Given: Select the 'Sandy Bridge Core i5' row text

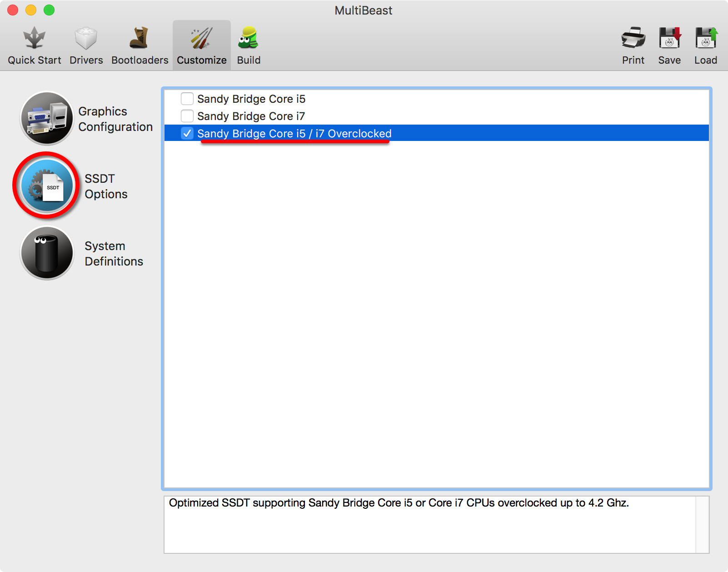Looking at the screenshot, I should [251, 99].
